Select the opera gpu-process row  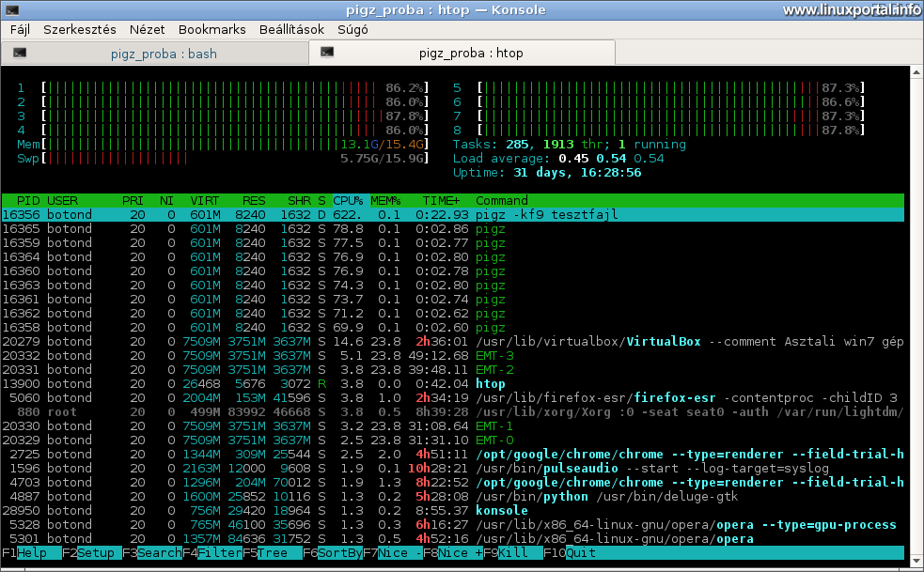pyautogui.click(x=452, y=525)
